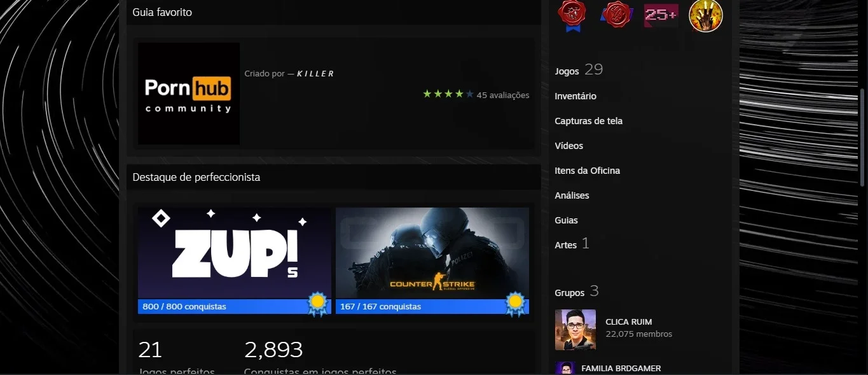The width and height of the screenshot is (868, 375).
Task: Open the FAMILIA BRDGAMER group avatar
Action: coord(565,369)
